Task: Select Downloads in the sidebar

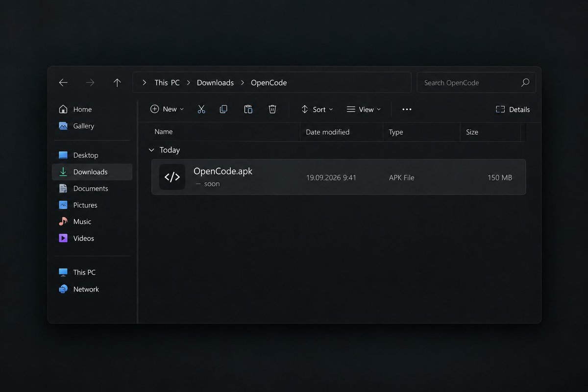Action: 92,172
